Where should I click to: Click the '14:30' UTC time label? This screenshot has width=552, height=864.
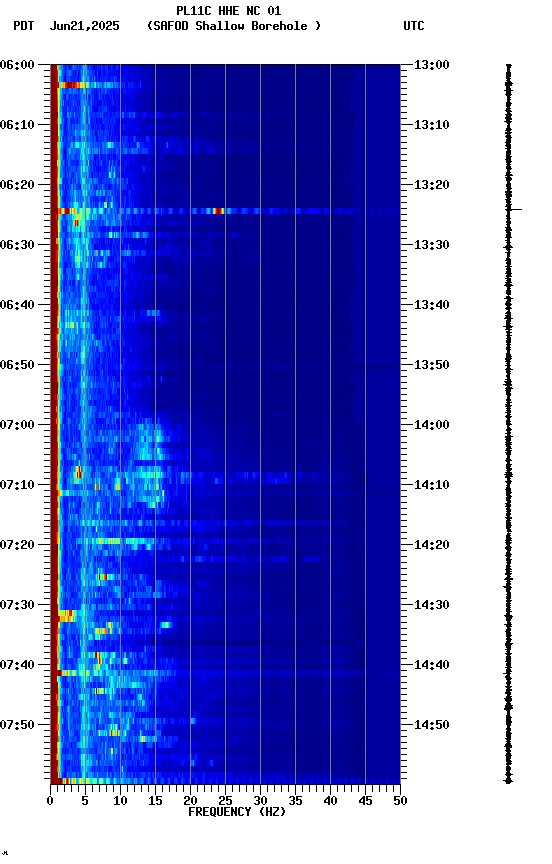(432, 605)
